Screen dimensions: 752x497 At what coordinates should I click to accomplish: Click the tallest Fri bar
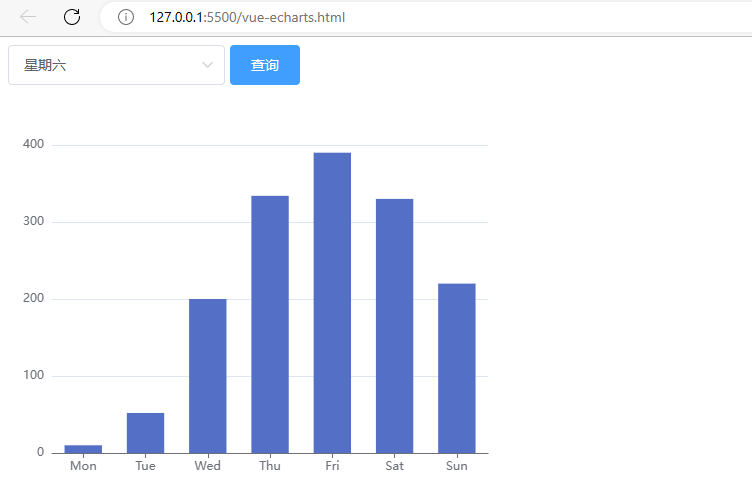[x=332, y=303]
